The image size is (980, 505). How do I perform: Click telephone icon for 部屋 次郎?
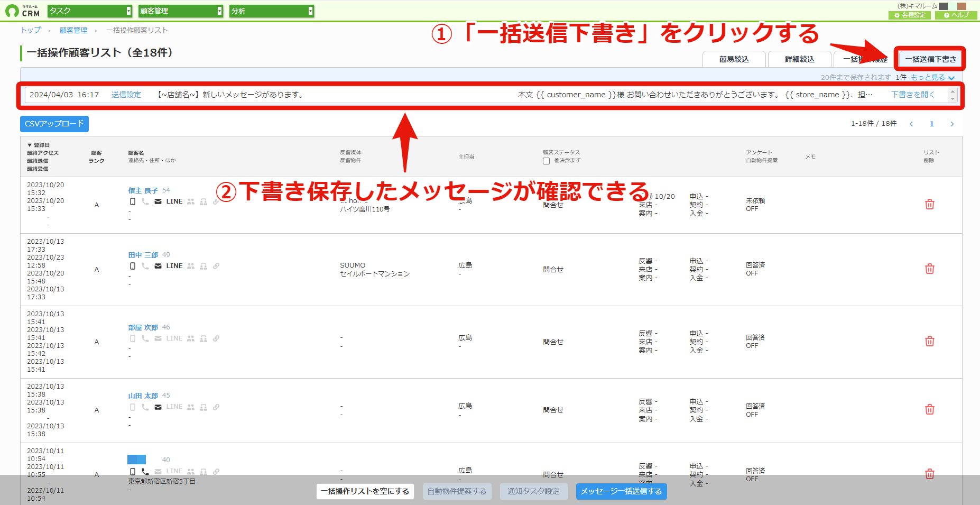(145, 338)
